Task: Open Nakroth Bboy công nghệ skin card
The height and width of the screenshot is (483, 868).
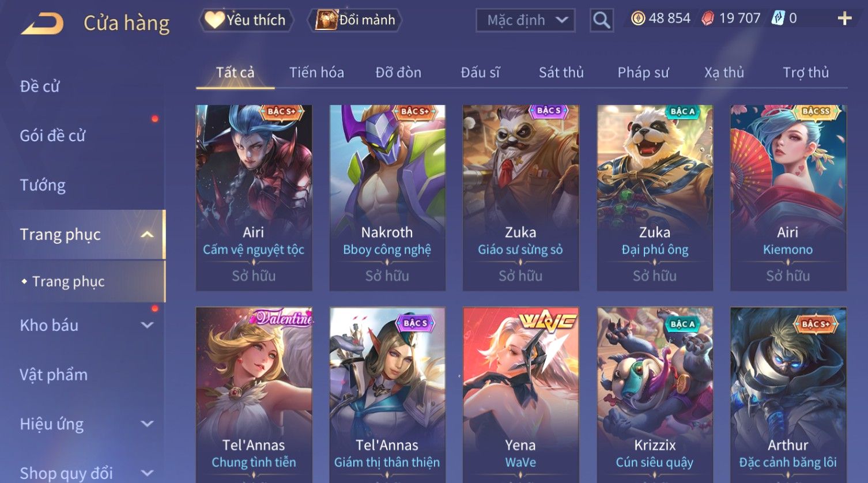Action: pyautogui.click(x=387, y=198)
